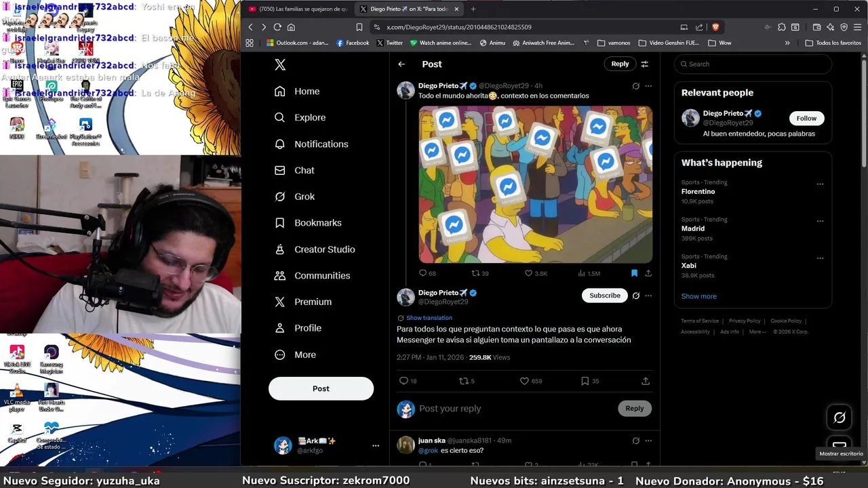
Task: Click the repost icon showing 39
Action: click(480, 273)
